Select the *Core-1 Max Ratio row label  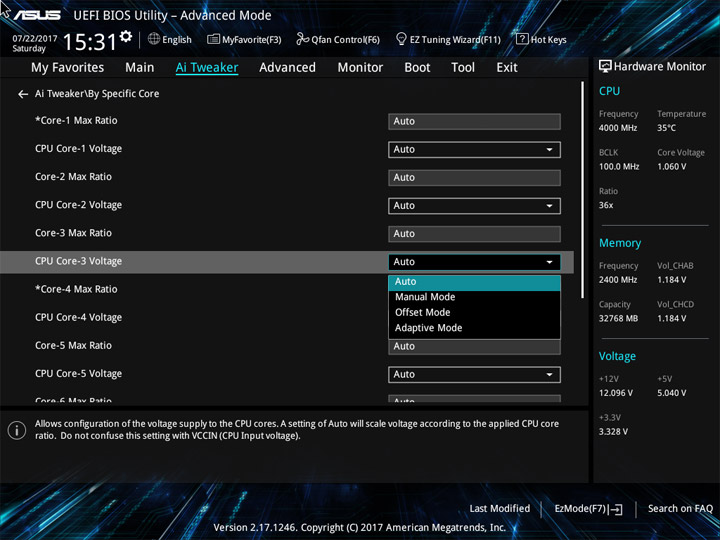click(x=76, y=121)
